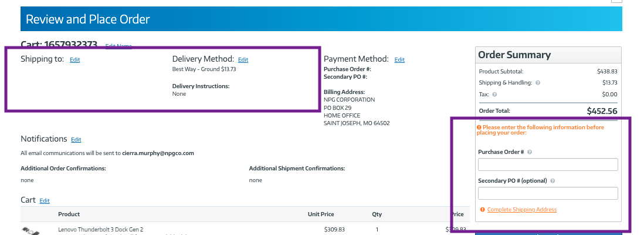Select the Order Total amount $452.56

coord(602,110)
